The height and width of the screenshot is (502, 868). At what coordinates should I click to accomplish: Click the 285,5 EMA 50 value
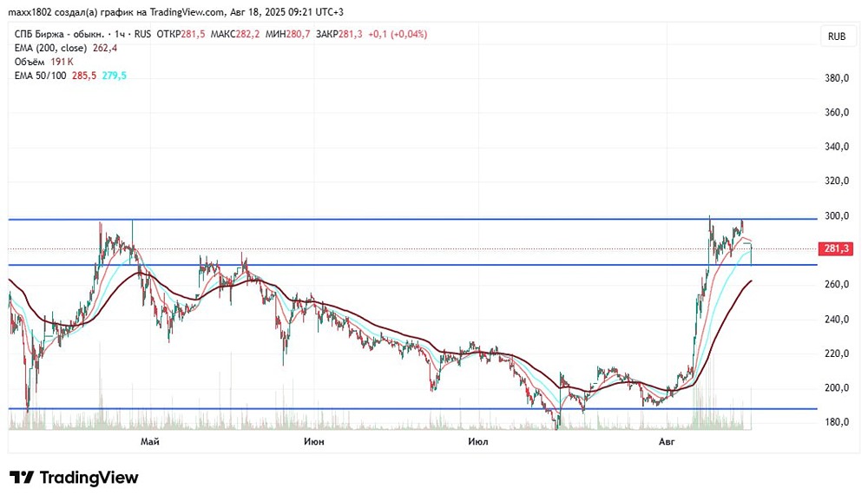pos(84,76)
